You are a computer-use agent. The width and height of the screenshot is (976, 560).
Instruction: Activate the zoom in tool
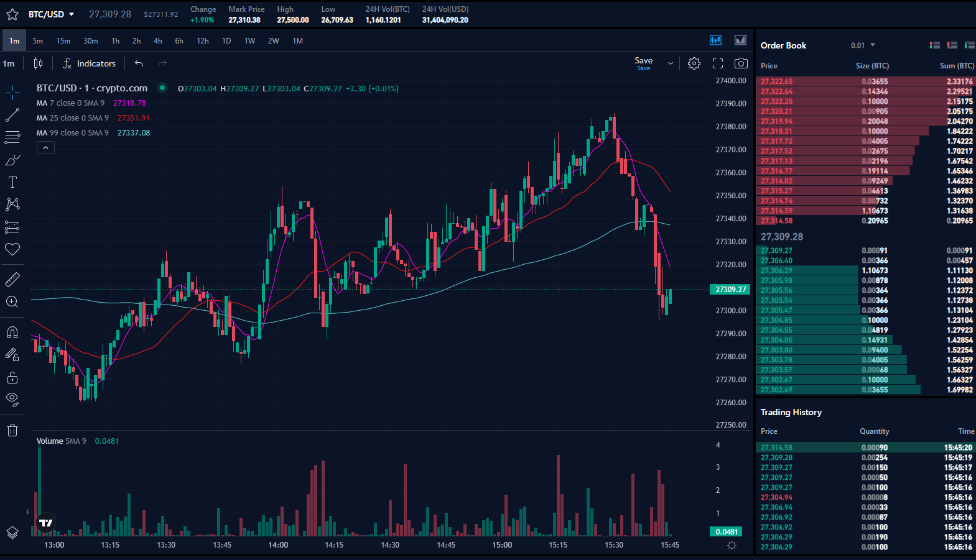tap(12, 302)
